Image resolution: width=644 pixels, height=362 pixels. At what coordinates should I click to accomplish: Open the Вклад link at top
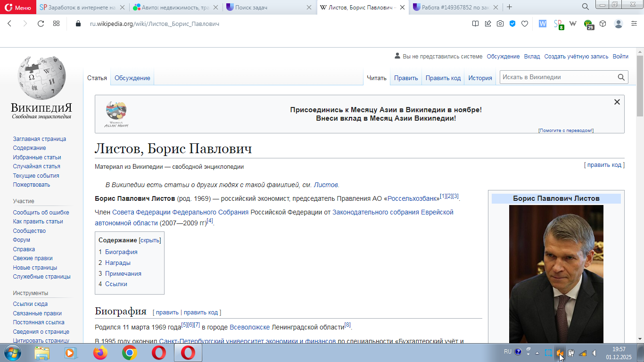coord(532,57)
